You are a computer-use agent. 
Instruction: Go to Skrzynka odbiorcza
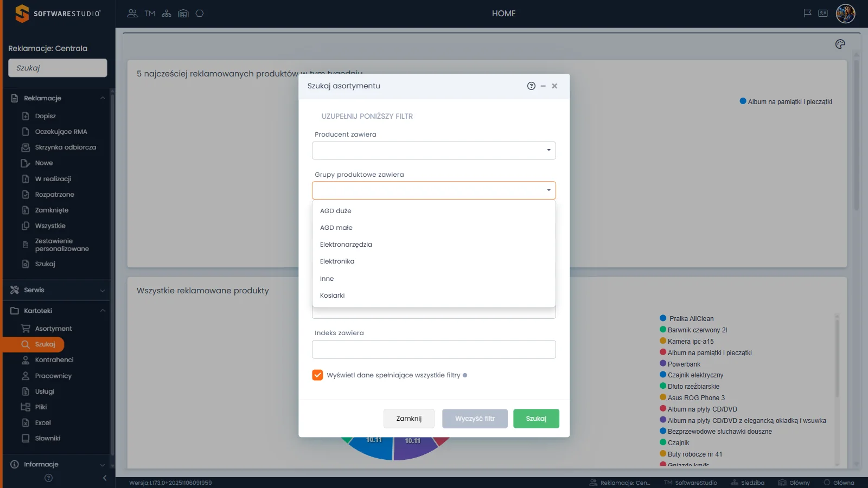click(65, 147)
